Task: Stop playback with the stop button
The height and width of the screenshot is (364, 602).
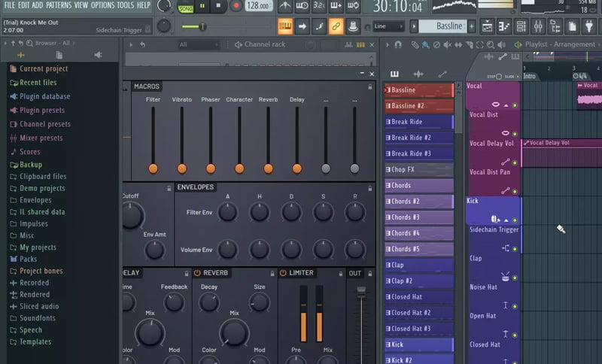Action: click(x=218, y=6)
